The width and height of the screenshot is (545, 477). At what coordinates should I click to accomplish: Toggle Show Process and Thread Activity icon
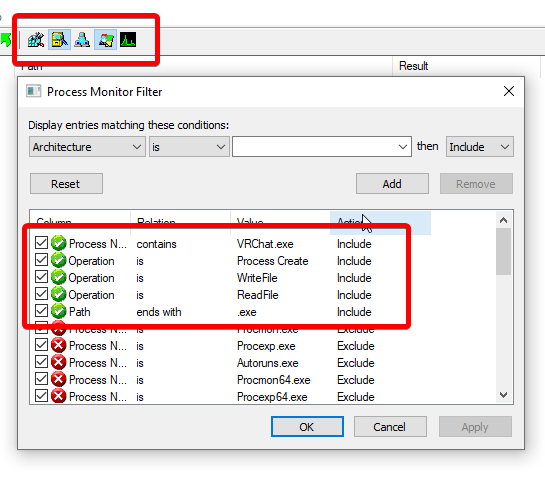(105, 40)
